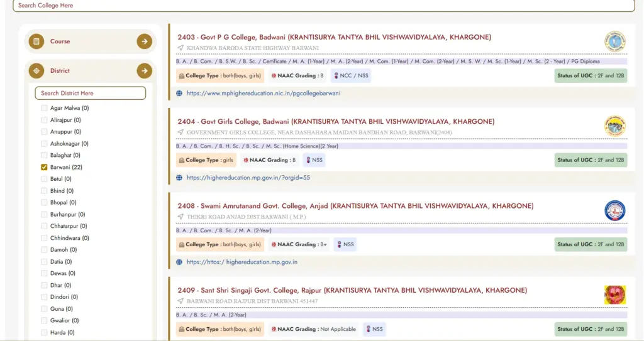Check the Chhatarpur district checkbox
This screenshot has width=644, height=341.
pyautogui.click(x=44, y=226)
